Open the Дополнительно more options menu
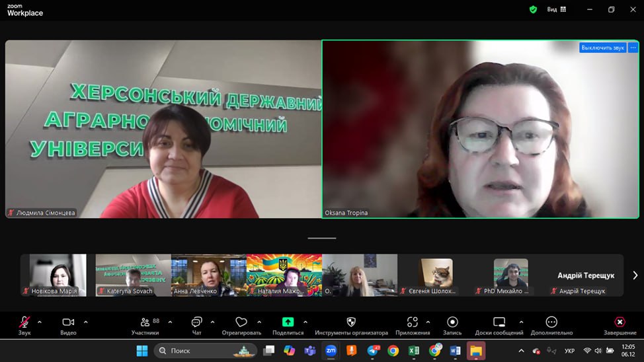This screenshot has height=362, width=644. [551, 326]
